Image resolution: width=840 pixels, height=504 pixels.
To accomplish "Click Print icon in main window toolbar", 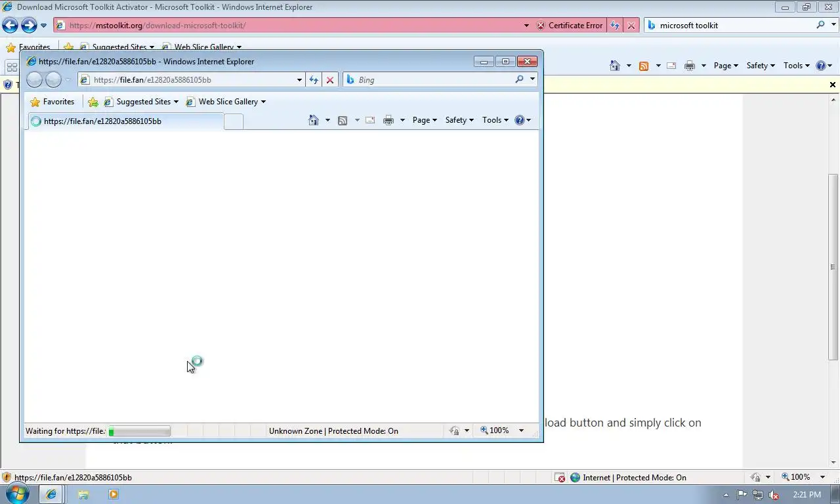I will pos(690,66).
